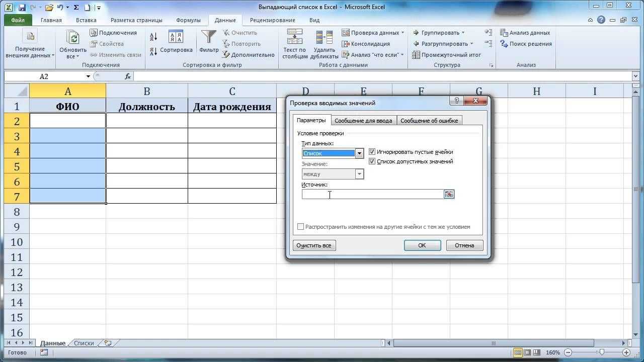Open the Проверка данных dropdown arrow
This screenshot has height=362, width=644.
403,33
